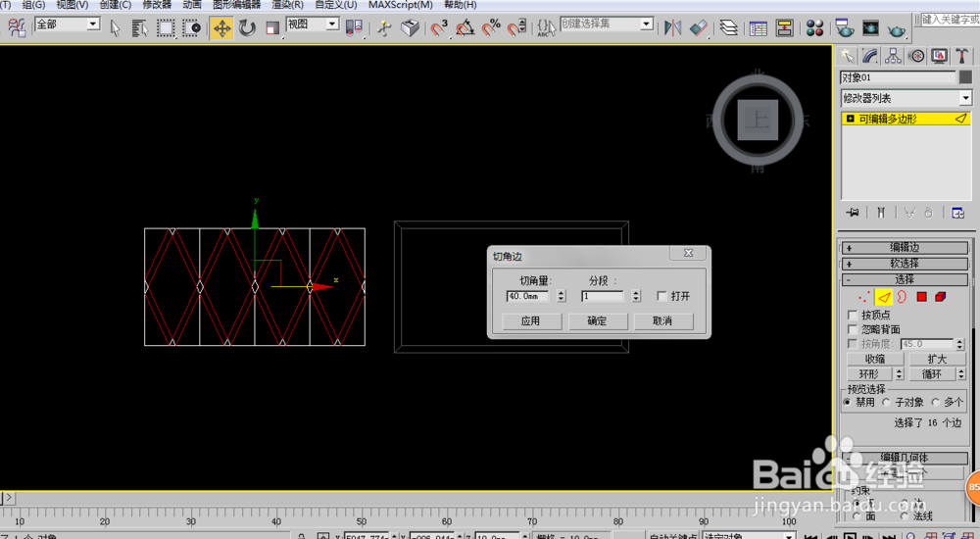Image resolution: width=980 pixels, height=539 pixels.
Task: Open the 全部 selection filter dropdown
Action: 93,24
